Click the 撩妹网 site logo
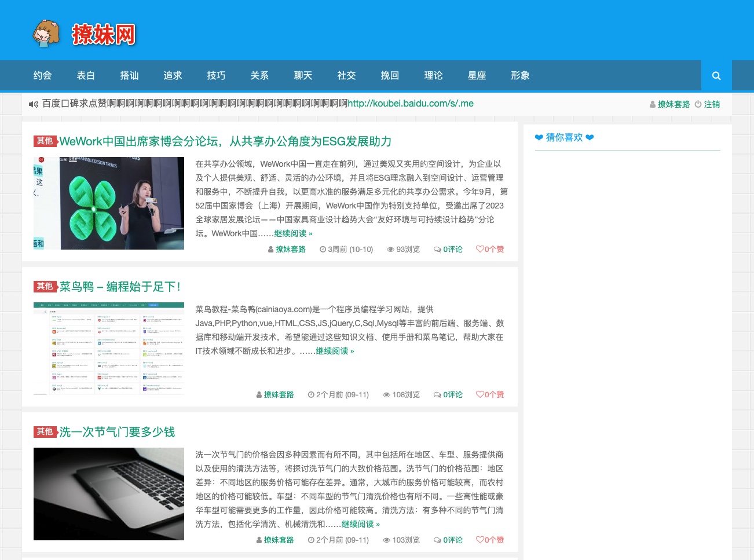The width and height of the screenshot is (754, 560). point(84,34)
